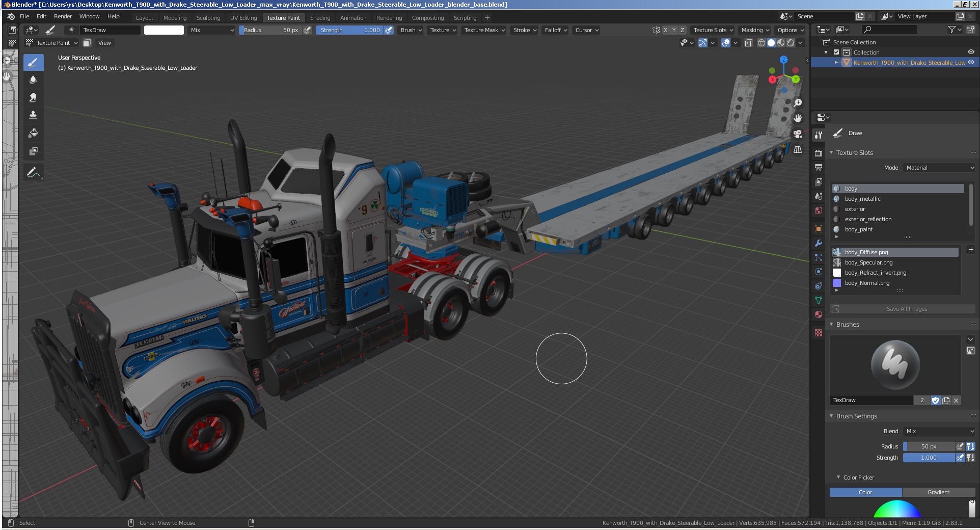
Task: Switch perspective/orthographic grid gizmo
Action: point(798,150)
